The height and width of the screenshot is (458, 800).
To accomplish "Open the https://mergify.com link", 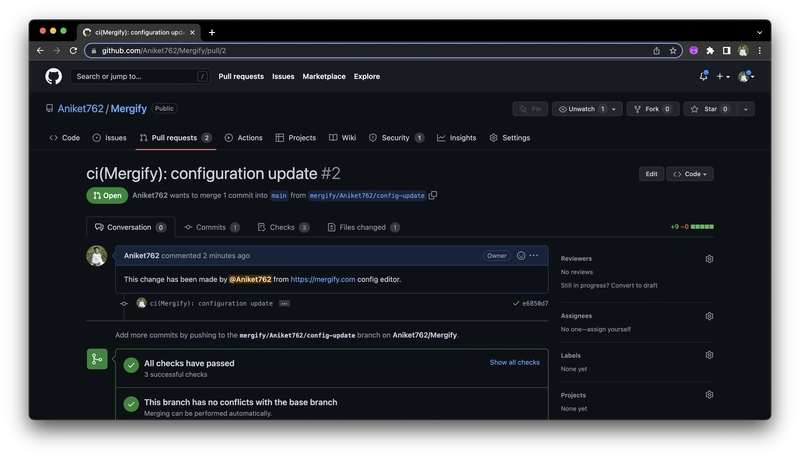I will [x=323, y=279].
